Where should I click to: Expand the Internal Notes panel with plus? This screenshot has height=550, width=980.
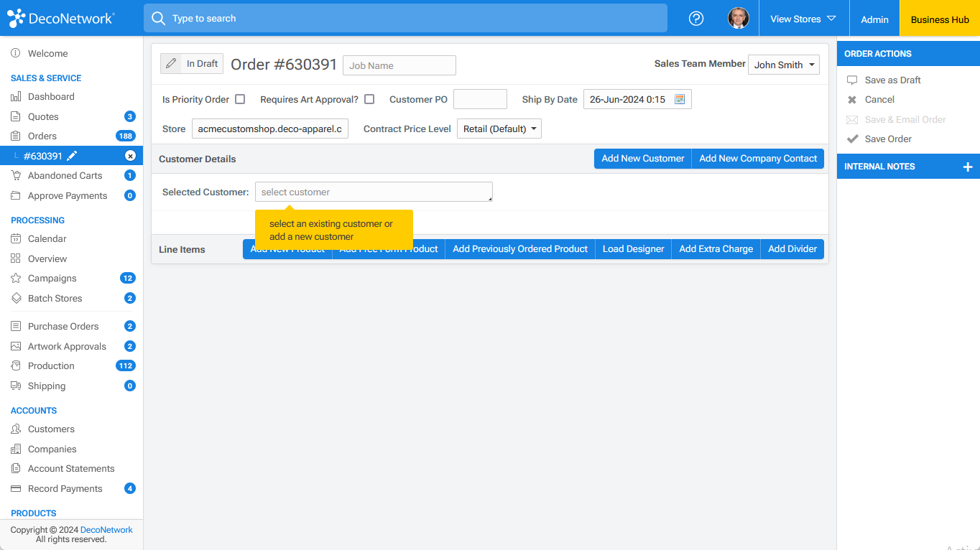click(969, 167)
